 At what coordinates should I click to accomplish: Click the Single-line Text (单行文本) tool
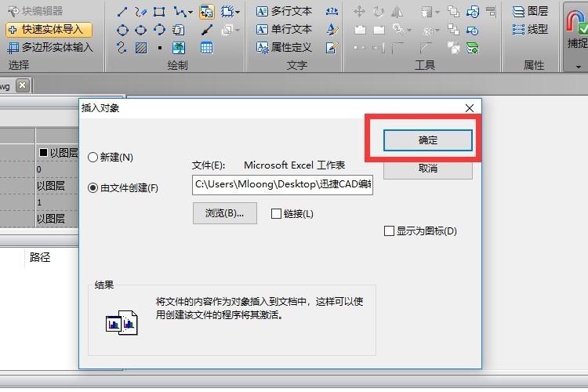pyautogui.click(x=284, y=29)
